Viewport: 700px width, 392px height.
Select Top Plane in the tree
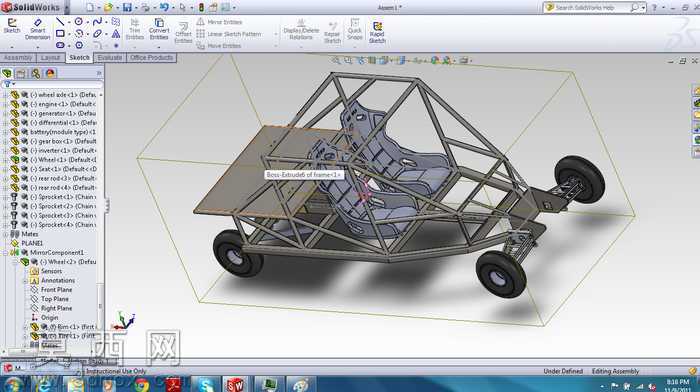click(x=54, y=299)
